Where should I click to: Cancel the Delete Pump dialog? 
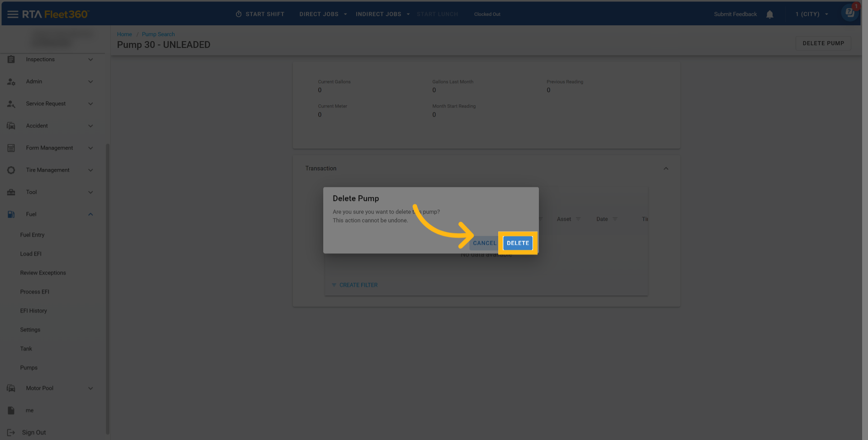point(484,243)
